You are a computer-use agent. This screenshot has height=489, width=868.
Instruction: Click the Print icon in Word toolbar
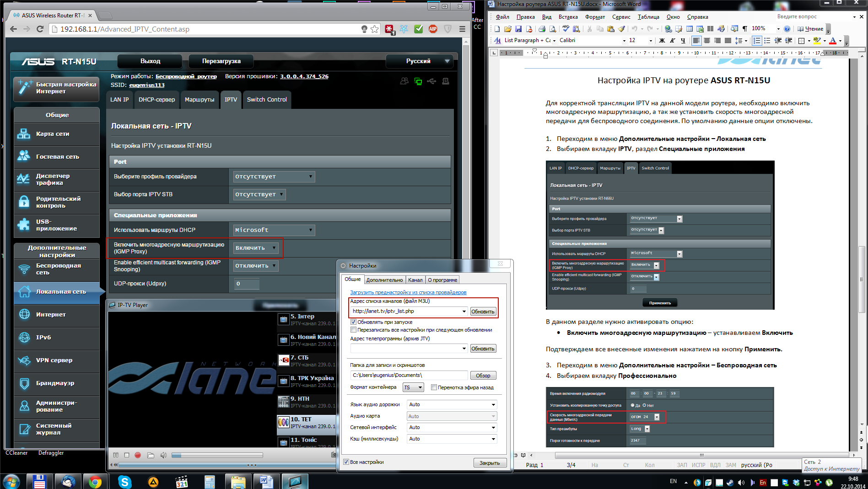pos(542,29)
